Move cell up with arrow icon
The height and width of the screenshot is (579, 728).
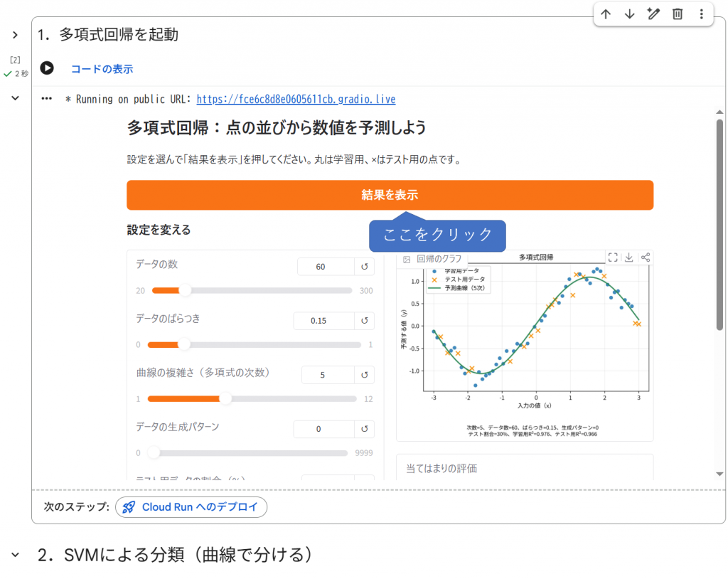(x=606, y=14)
